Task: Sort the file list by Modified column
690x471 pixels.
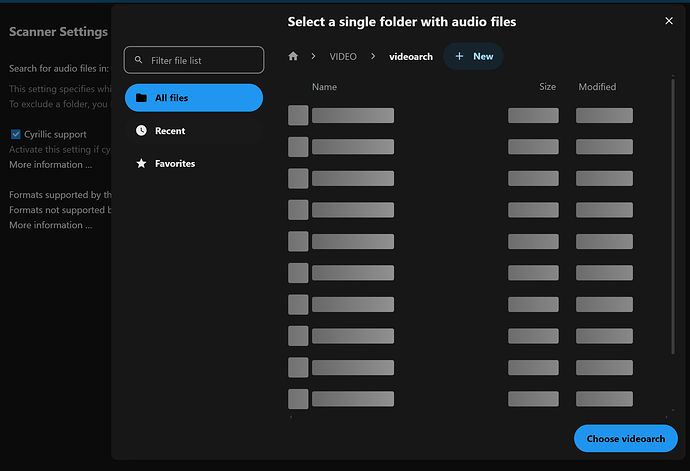Action: coord(597,87)
